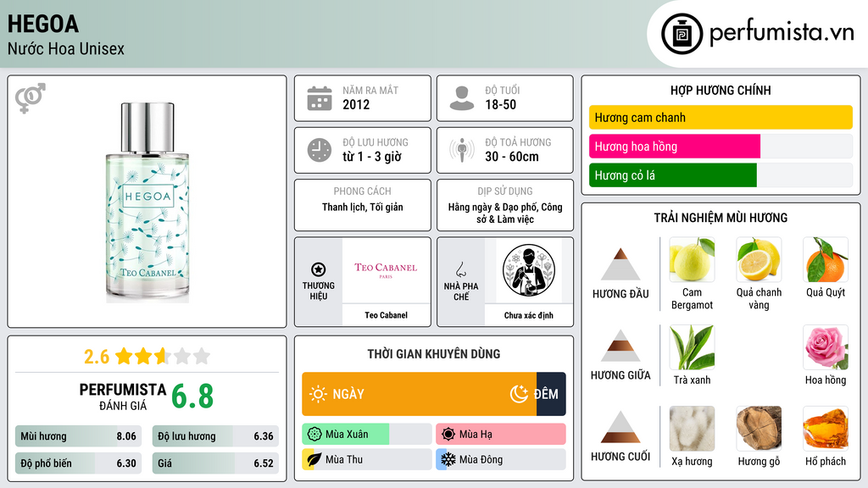The width and height of the screenshot is (868, 488).
Task: Click the nose icon above Nhà Pha Chế
Action: [460, 270]
